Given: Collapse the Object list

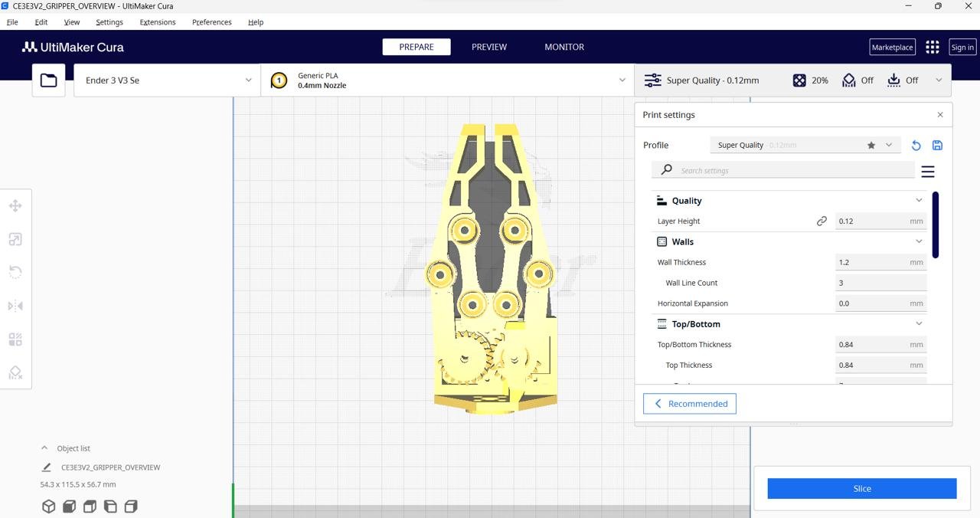Looking at the screenshot, I should [x=44, y=448].
